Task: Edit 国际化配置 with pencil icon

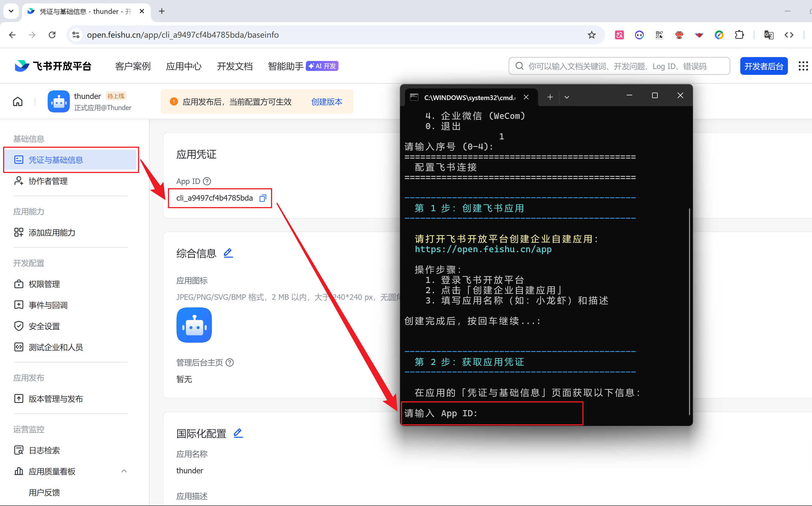Action: click(238, 433)
